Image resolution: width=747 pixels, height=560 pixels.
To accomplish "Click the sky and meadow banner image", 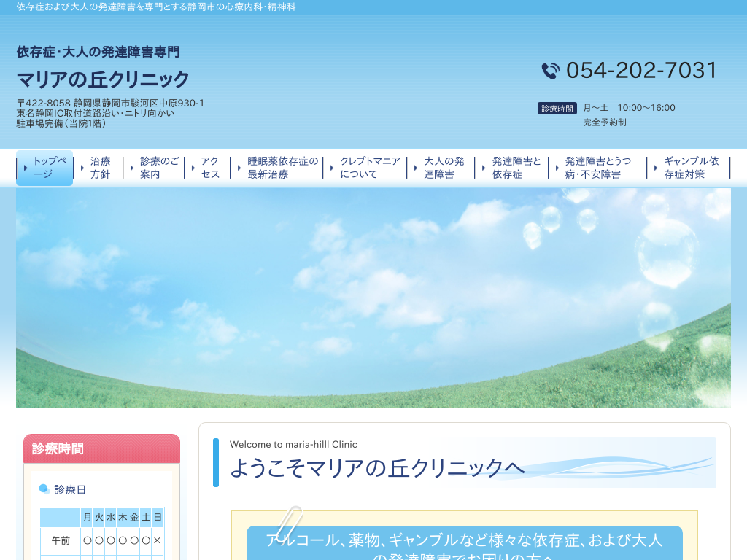I will [373, 297].
